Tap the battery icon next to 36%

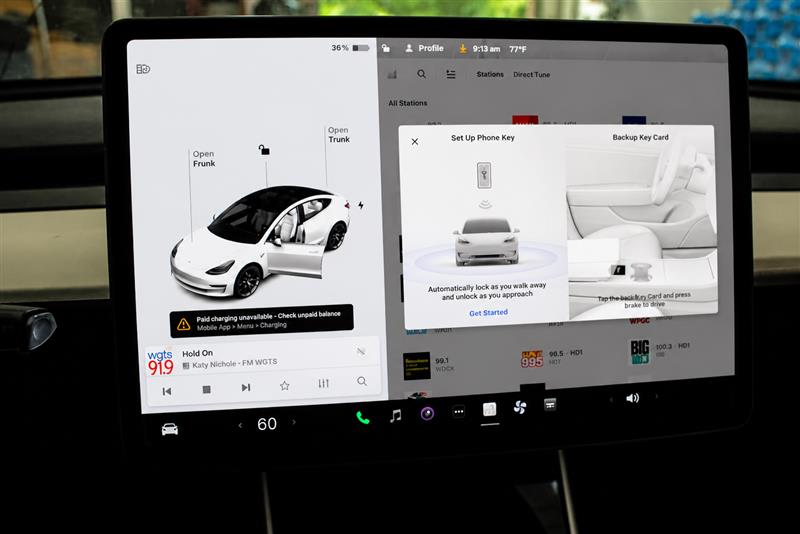361,48
